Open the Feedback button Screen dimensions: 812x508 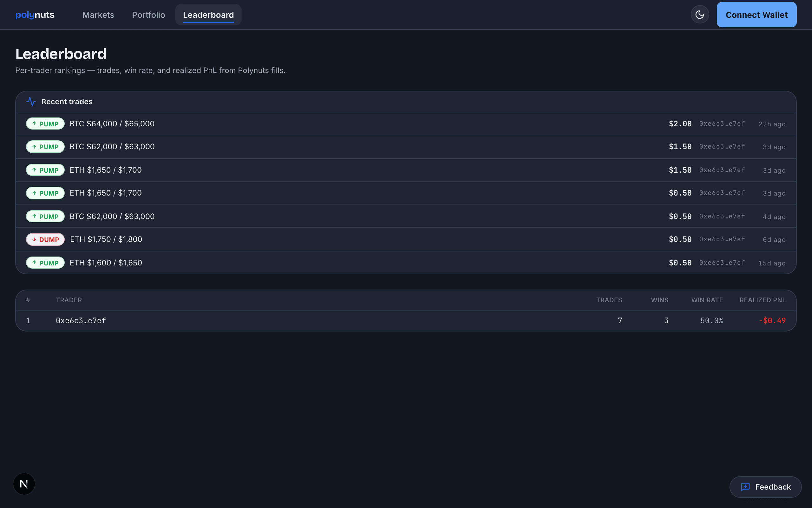pos(765,487)
